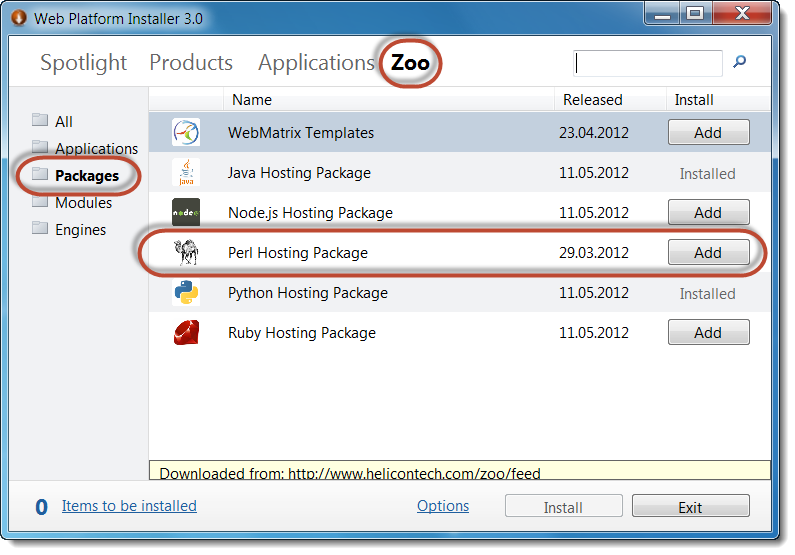Click the Python Hosting Package icon
This screenshot has width=795, height=555.
[186, 293]
